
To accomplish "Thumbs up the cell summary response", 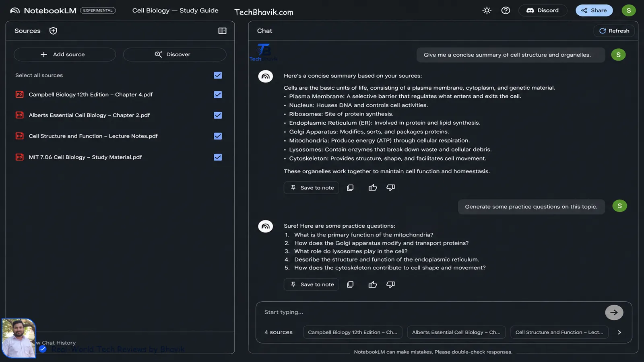I will (373, 188).
